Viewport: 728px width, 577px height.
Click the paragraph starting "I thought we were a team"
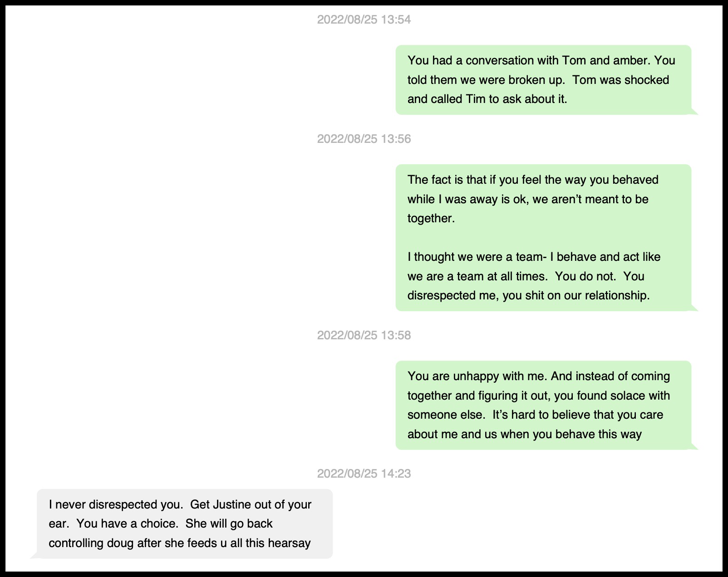click(533, 276)
